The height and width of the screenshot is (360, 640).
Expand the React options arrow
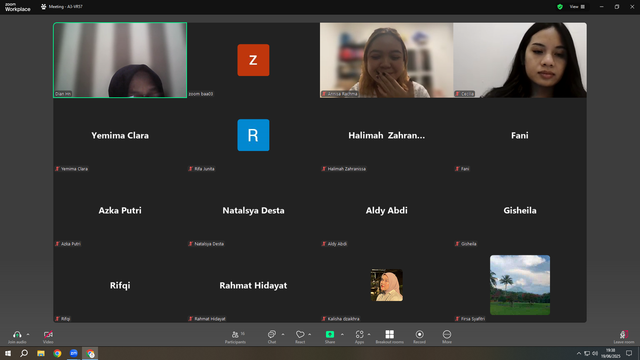click(310, 334)
